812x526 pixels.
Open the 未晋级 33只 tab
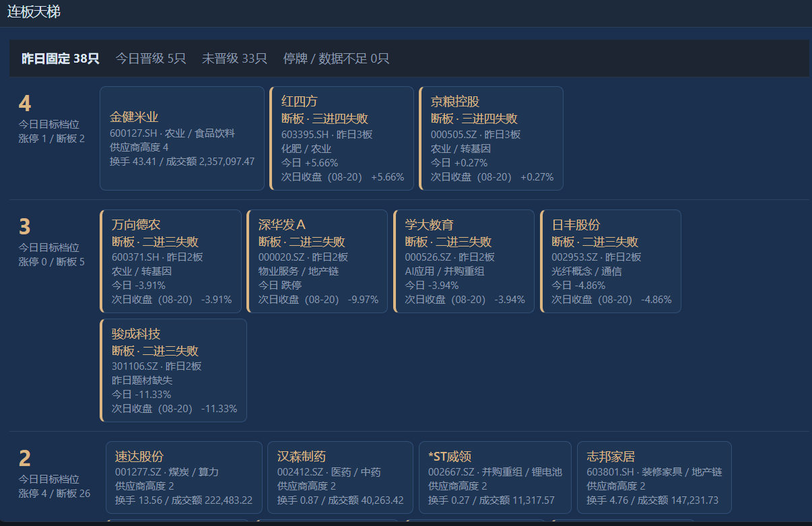coord(234,59)
